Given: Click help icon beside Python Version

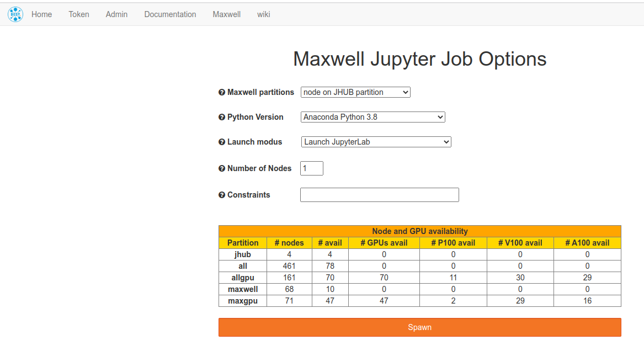Looking at the screenshot, I should 222,118.
